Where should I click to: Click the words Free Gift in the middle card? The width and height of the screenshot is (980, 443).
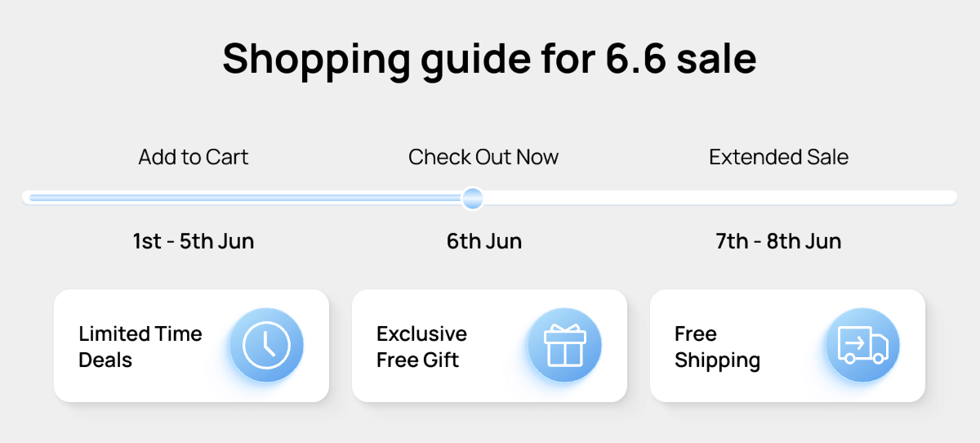417,360
